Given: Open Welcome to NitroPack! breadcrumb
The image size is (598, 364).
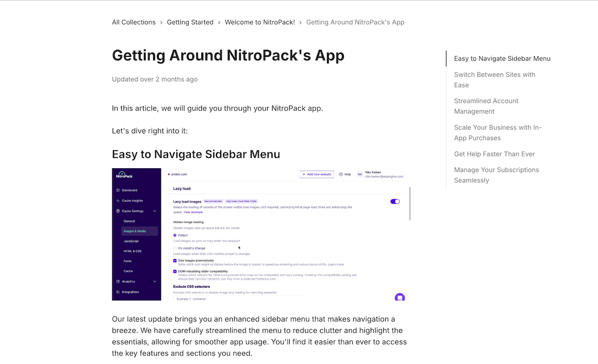Looking at the screenshot, I should tap(260, 22).
